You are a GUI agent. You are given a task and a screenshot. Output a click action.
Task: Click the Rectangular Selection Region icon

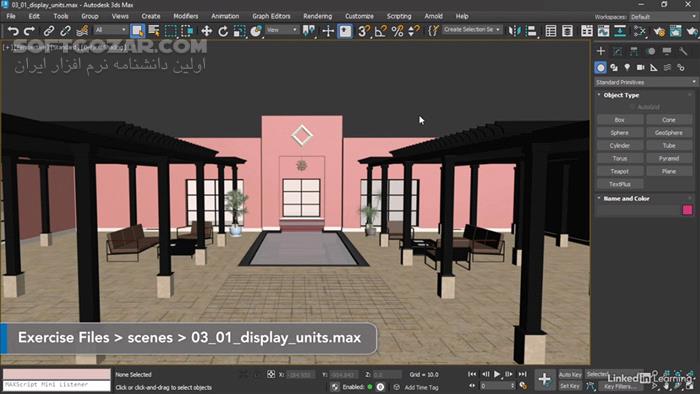(x=171, y=31)
